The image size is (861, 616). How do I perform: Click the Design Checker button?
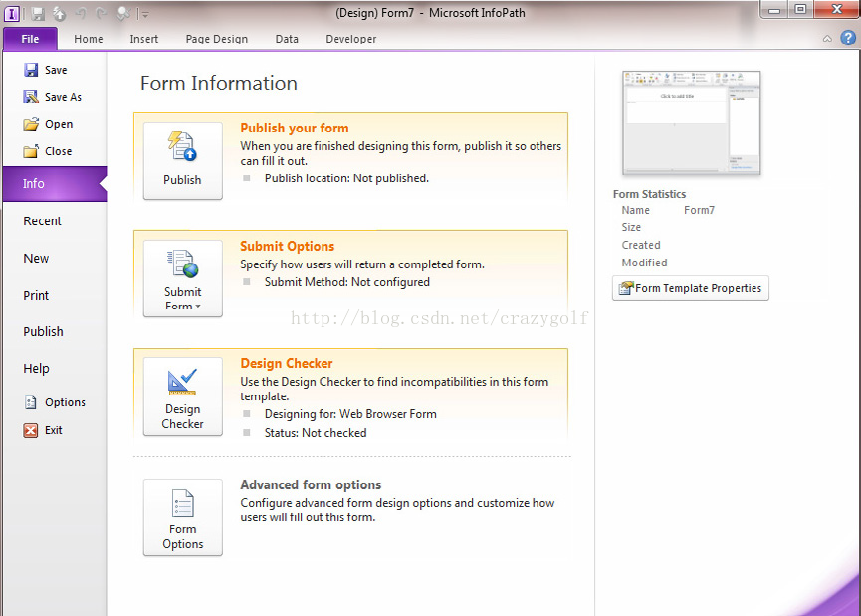[x=183, y=396]
